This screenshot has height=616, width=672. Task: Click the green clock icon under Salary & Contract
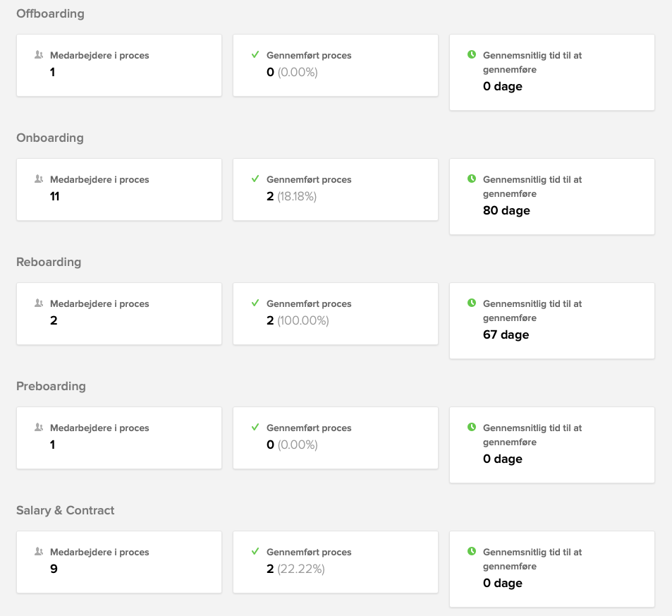point(472,551)
